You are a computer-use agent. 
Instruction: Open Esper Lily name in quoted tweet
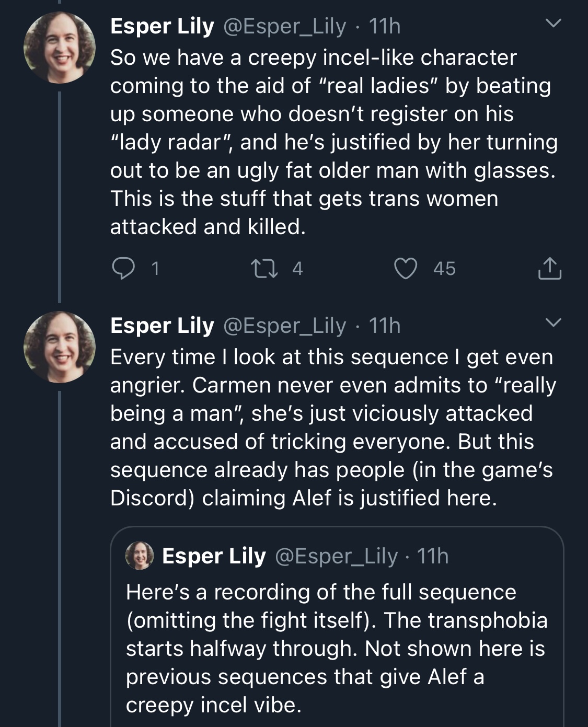pyautogui.click(x=214, y=556)
